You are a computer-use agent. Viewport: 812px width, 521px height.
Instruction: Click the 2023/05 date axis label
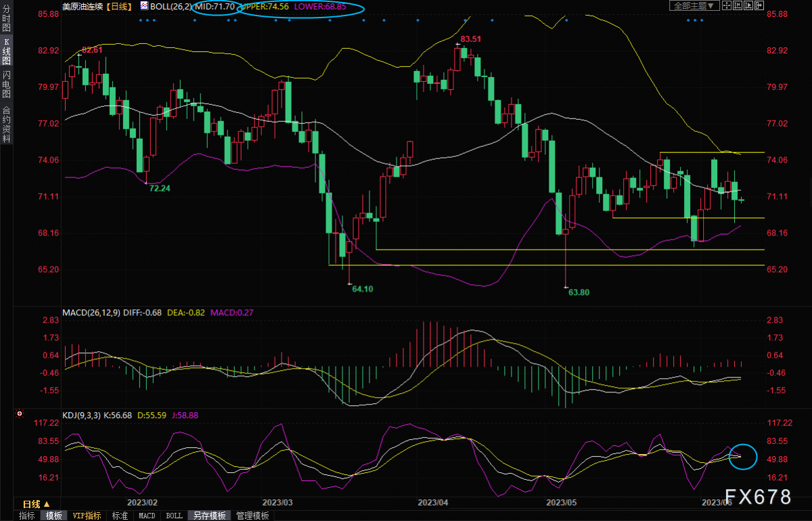pyautogui.click(x=561, y=503)
